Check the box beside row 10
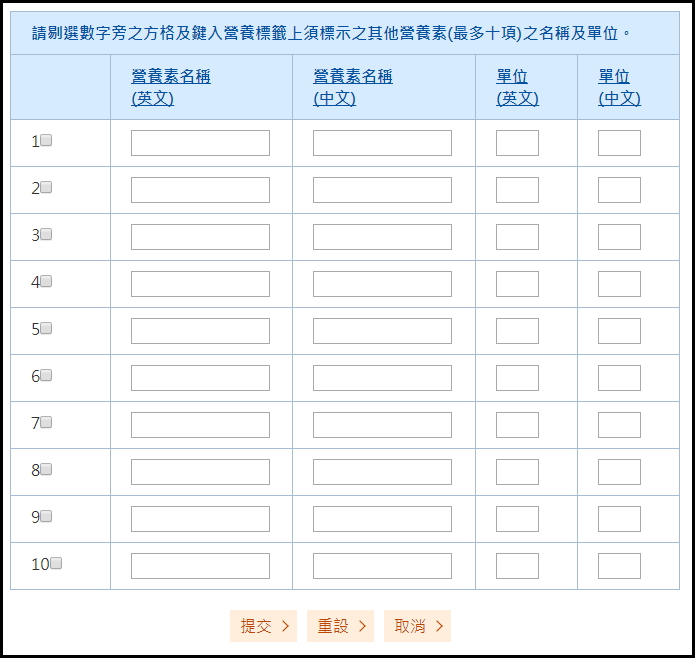Viewport: 695px width, 658px height. (x=56, y=564)
